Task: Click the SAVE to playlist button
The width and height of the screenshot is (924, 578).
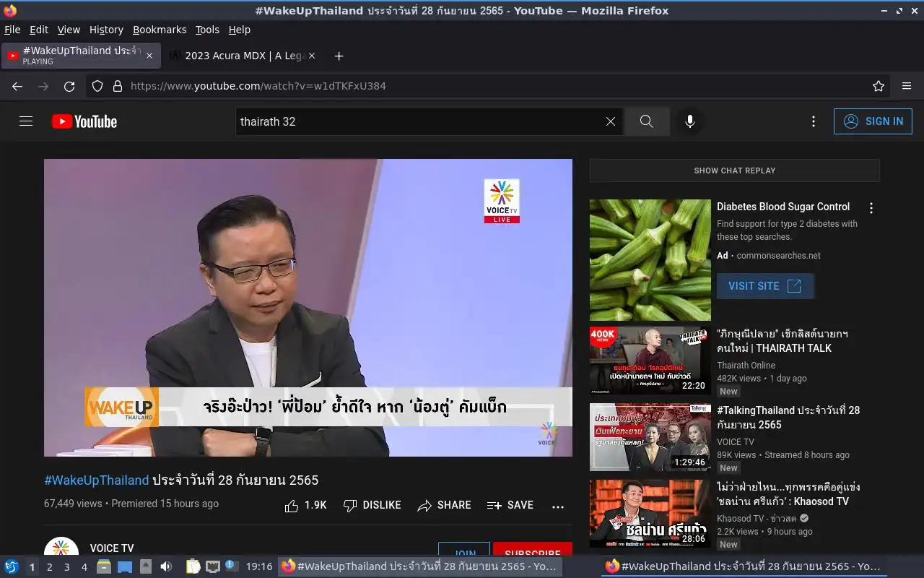Action: click(510, 506)
